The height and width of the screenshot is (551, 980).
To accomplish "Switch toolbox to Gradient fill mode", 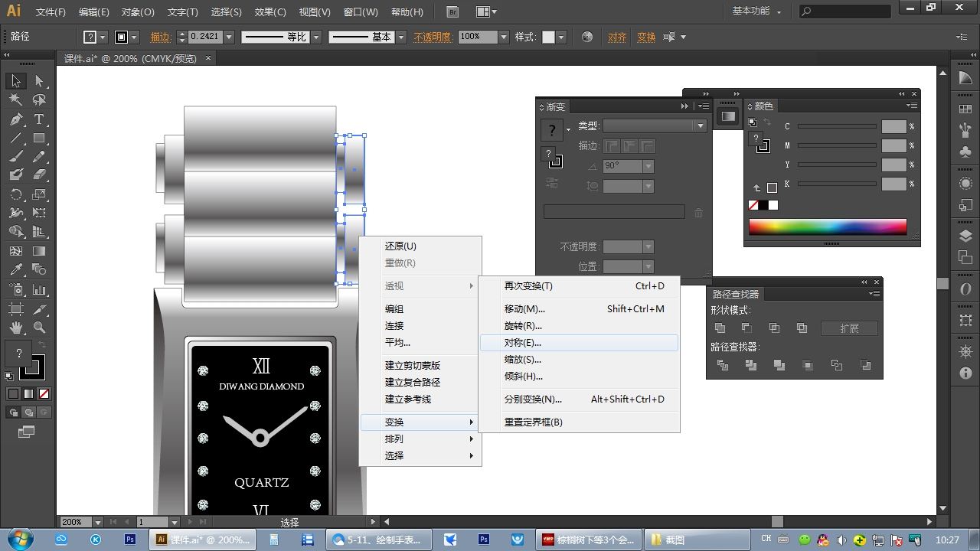I will click(28, 394).
